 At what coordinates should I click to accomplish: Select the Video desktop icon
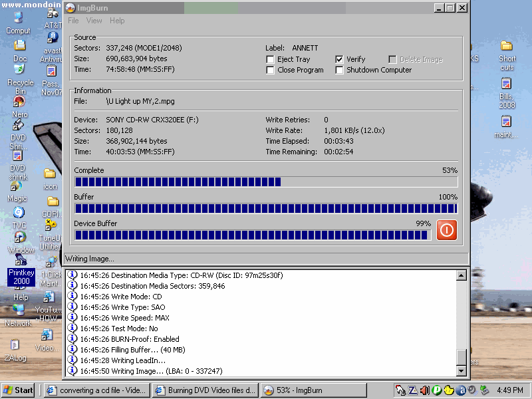point(47,340)
